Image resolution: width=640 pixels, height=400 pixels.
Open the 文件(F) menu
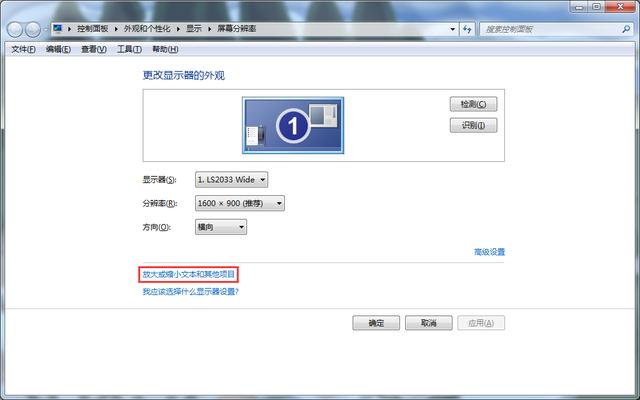[23, 49]
